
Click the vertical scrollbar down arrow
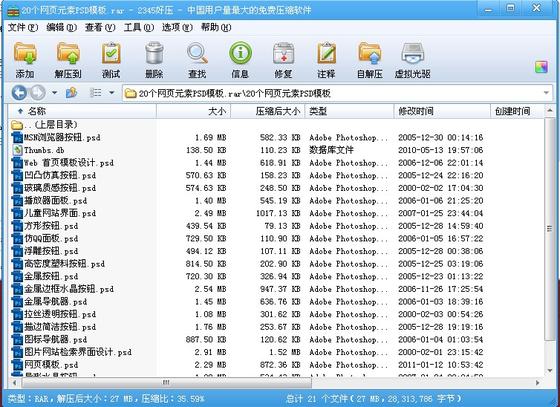550,371
